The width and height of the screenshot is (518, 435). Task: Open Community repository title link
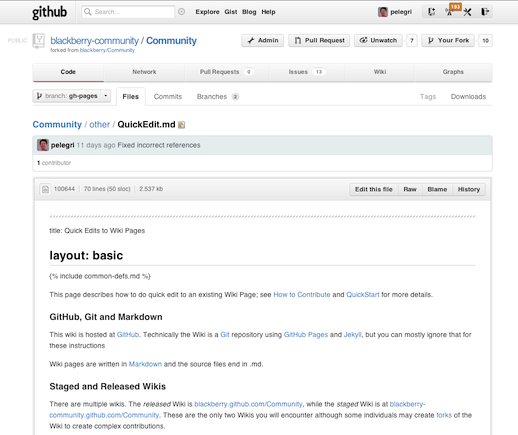tap(171, 41)
